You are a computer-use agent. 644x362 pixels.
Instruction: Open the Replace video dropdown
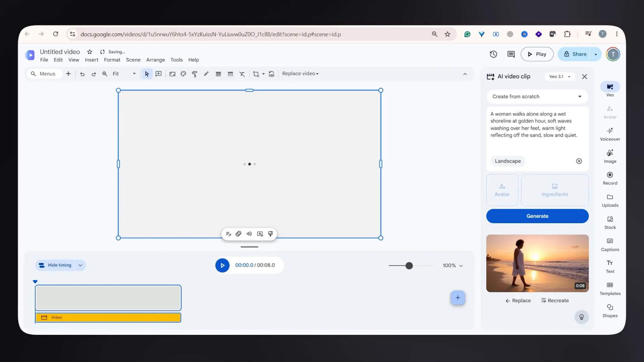pos(300,74)
